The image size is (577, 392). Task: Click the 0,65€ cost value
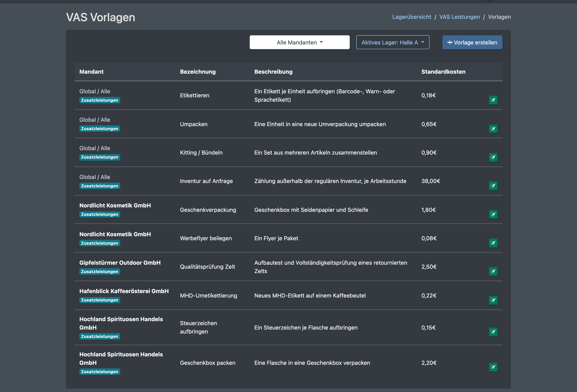pos(429,124)
